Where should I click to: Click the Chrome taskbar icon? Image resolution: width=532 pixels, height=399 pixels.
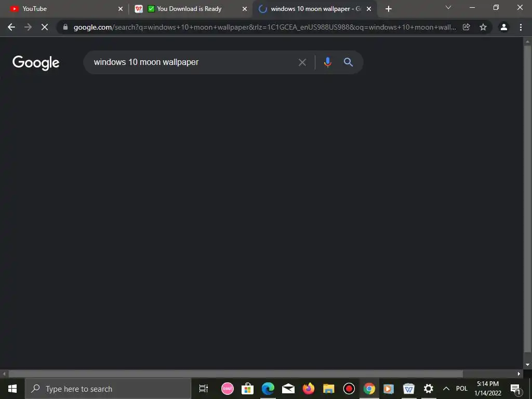coord(369,389)
